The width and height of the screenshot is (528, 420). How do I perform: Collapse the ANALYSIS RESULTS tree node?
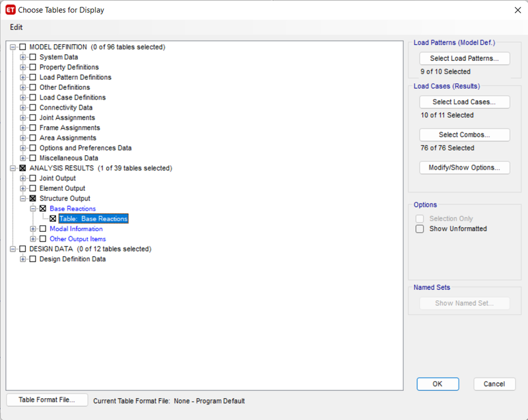click(13, 168)
